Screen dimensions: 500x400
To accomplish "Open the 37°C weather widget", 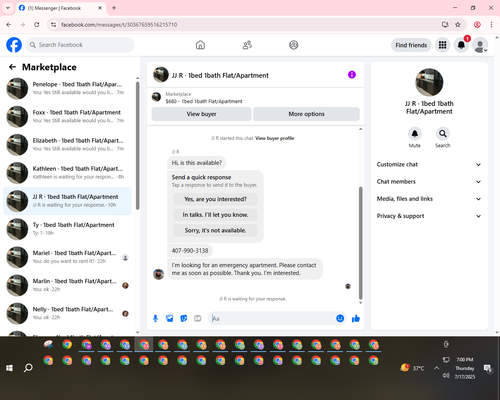I will [x=413, y=368].
